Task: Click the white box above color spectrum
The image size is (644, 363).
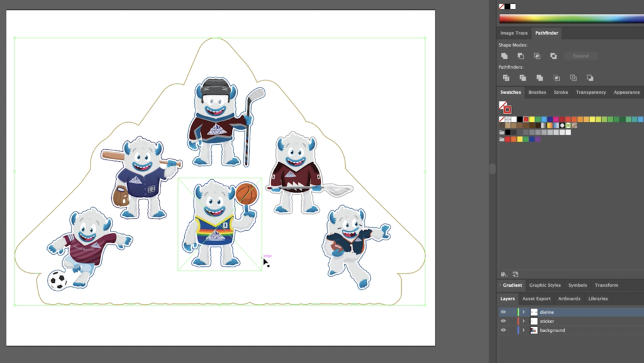Action: pos(513,6)
